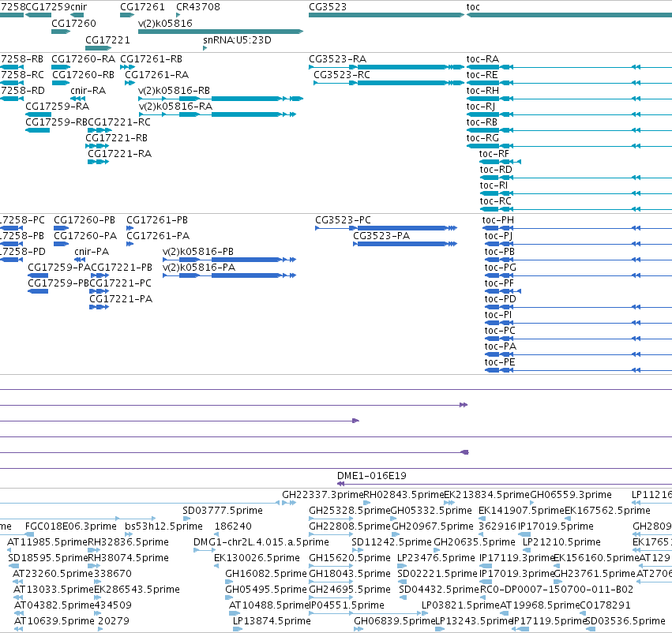Select transcript CG17221-RC
Image resolution: width=672 pixels, height=633 pixels.
(119, 122)
